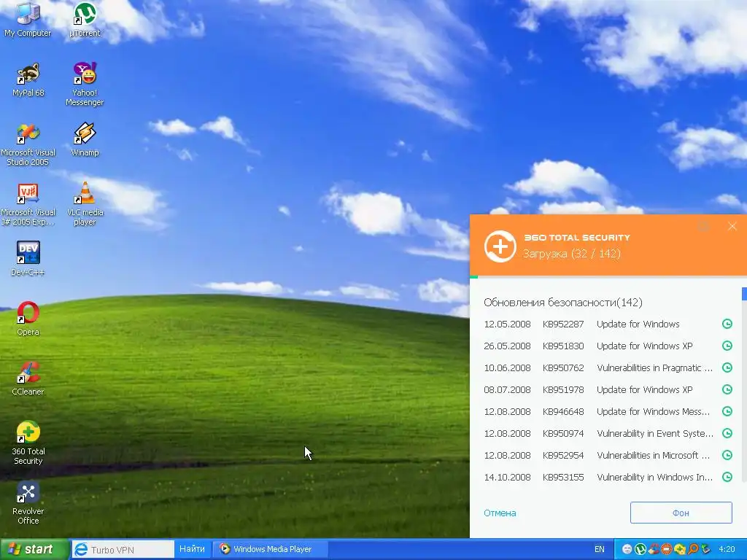Image resolution: width=747 pixels, height=560 pixels.
Task: Click the Update for Windows Mess... title
Action: 653,411
